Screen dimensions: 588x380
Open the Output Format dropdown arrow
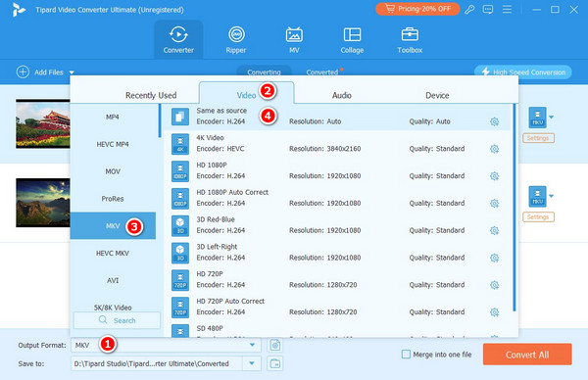click(x=253, y=345)
